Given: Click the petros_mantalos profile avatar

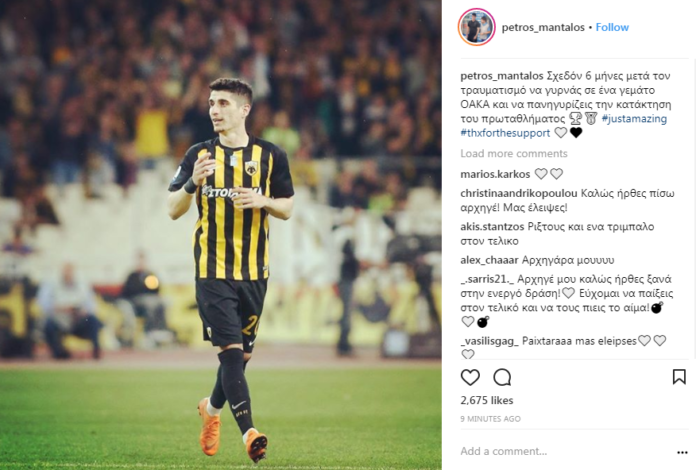Looking at the screenshot, I should tap(476, 27).
